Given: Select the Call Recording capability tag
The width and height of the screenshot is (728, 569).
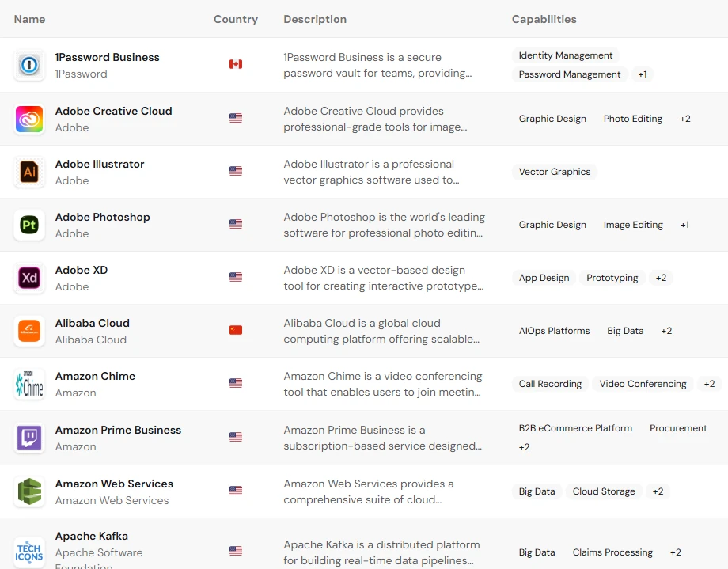Looking at the screenshot, I should point(550,384).
